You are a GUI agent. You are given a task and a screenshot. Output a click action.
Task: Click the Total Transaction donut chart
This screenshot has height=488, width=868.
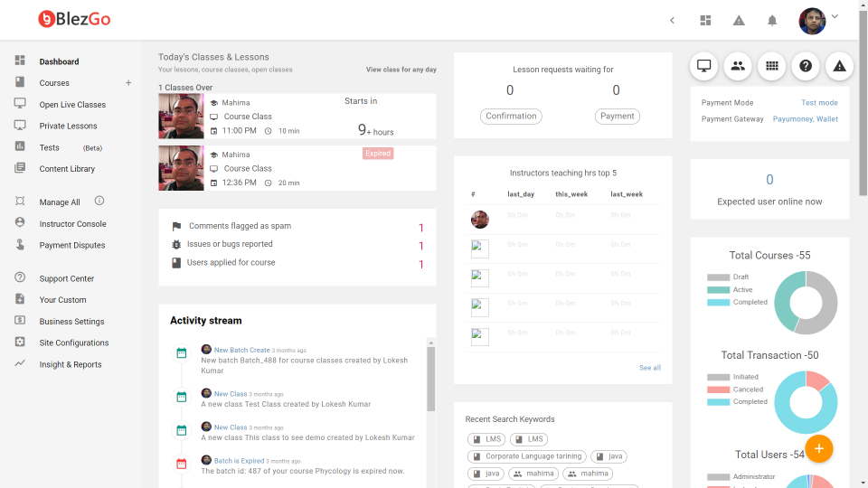[x=806, y=402]
